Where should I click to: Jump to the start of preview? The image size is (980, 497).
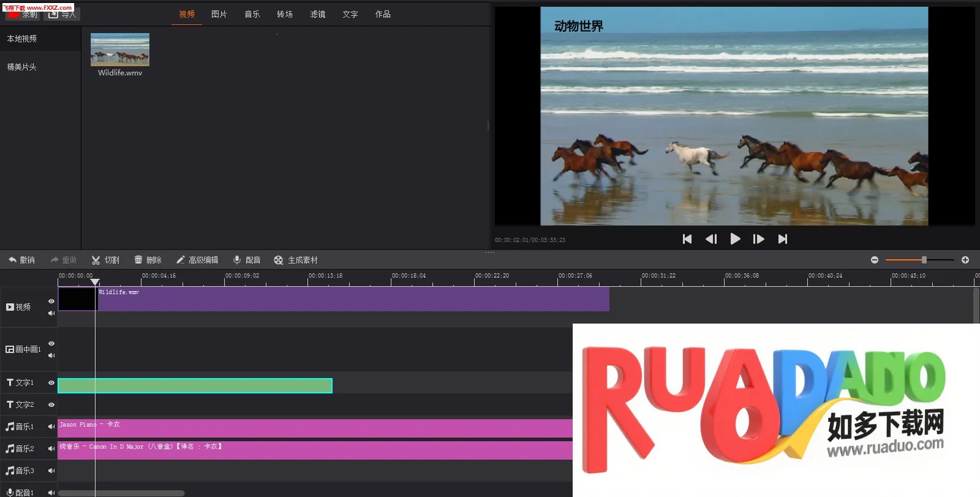click(x=687, y=239)
